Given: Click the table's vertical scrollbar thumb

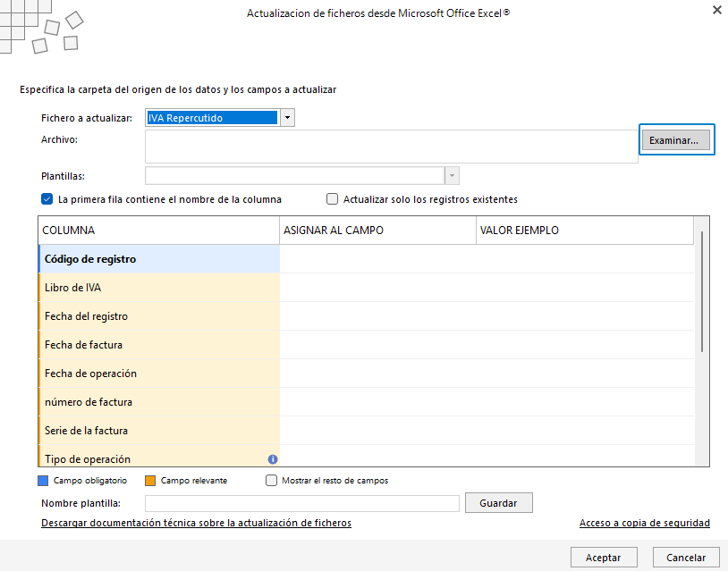Looking at the screenshot, I should click(x=701, y=291).
